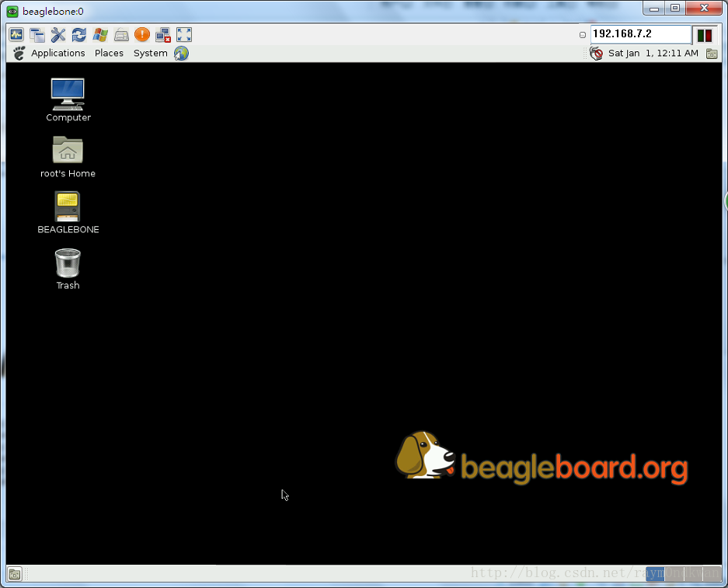Viewport: 728px width, 588px height.
Task: Click the network disconnected tray icon
Action: (x=596, y=54)
